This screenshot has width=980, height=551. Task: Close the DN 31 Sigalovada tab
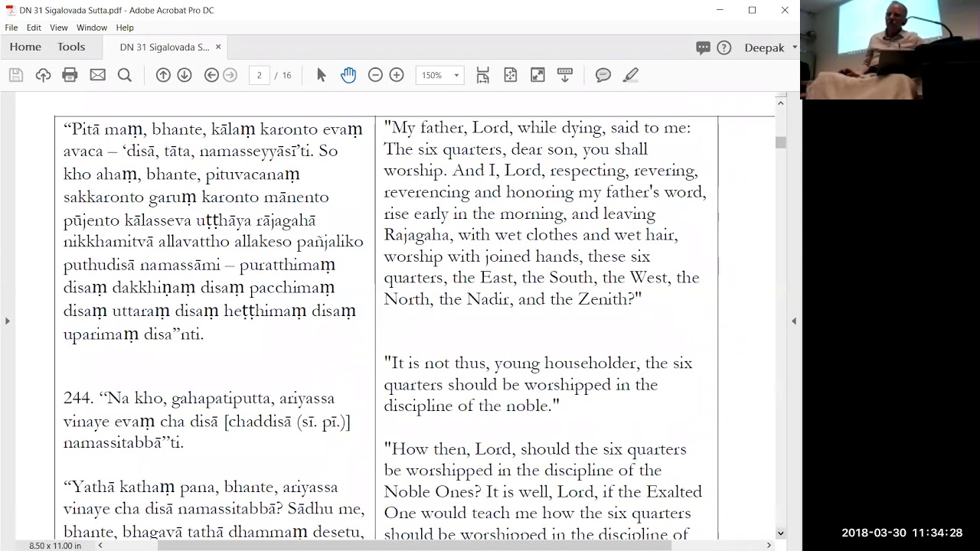pyautogui.click(x=218, y=47)
